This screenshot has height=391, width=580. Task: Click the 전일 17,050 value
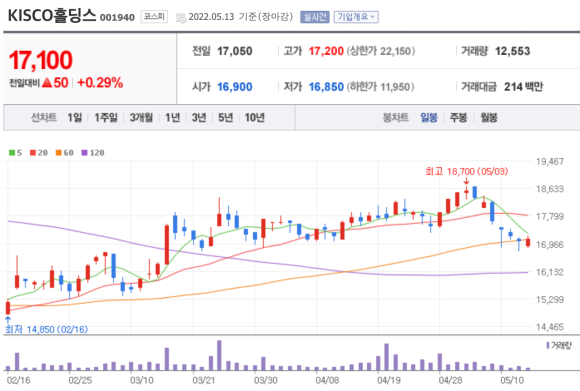pyautogui.click(x=235, y=51)
